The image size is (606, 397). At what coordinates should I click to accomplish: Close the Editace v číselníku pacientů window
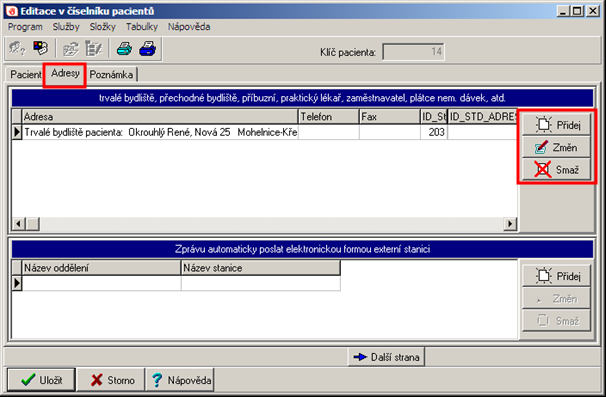592,11
